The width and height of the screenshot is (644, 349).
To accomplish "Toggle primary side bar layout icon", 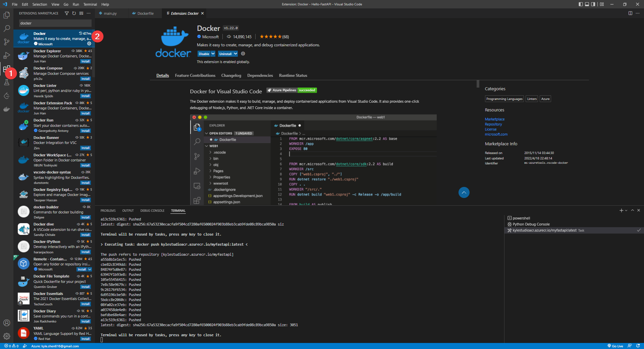I will pyautogui.click(x=581, y=4).
